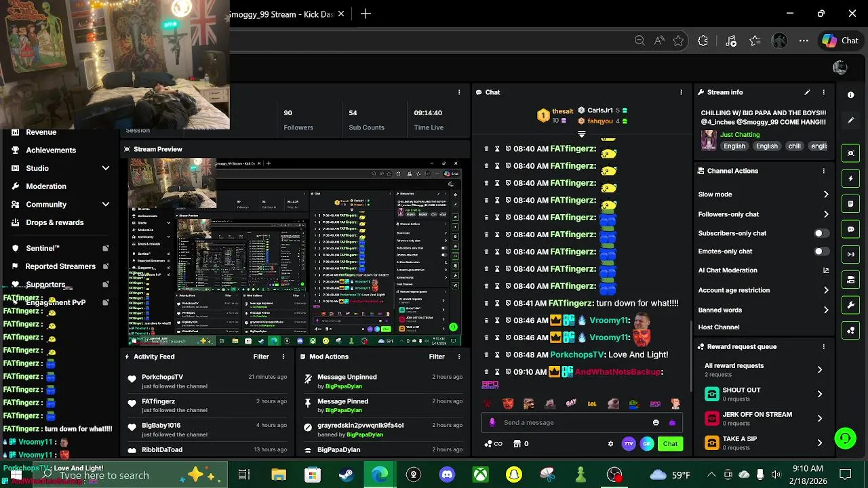Screen dimensions: 868x488
Task: Open File Explorer from the taskbar
Action: click(x=279, y=475)
